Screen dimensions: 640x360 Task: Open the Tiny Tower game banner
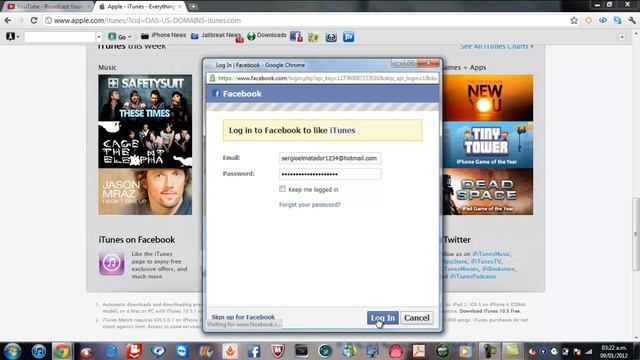[488, 145]
